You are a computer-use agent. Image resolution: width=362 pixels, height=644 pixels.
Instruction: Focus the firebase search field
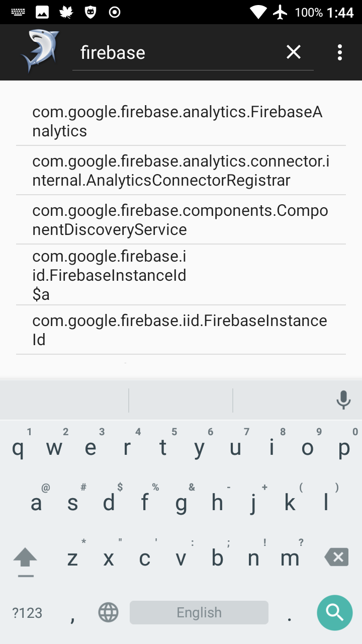click(x=176, y=52)
